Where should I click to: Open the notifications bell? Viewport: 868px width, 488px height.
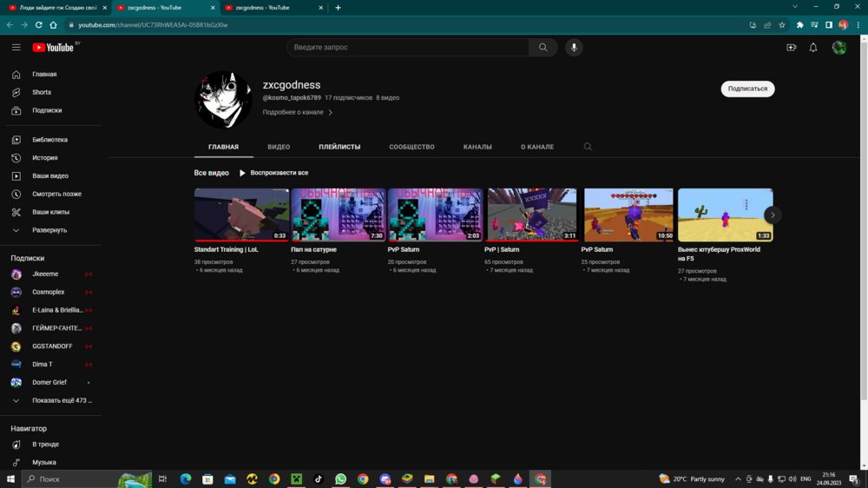[x=813, y=48]
